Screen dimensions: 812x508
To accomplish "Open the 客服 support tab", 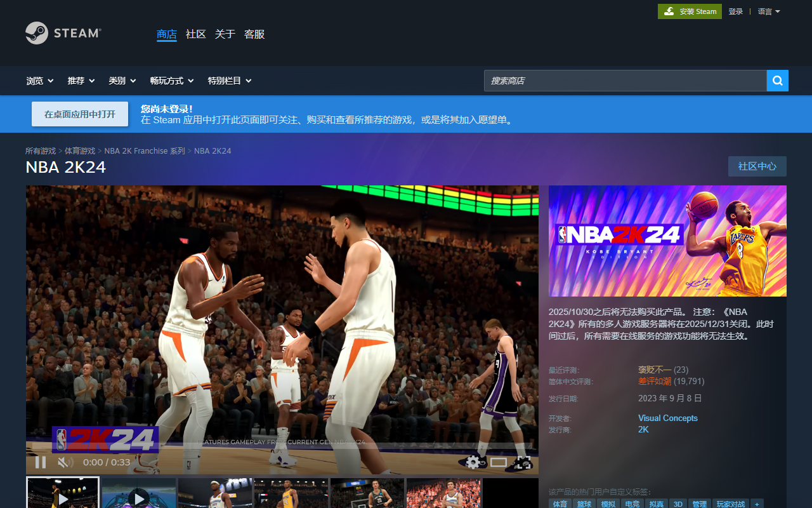I will pyautogui.click(x=254, y=34).
